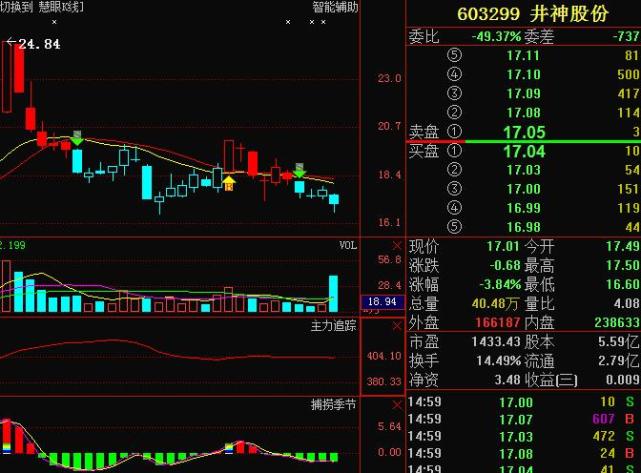This screenshot has width=641, height=473.
Task: Click the 捕捞季节 indicator name
Action: pos(333,407)
